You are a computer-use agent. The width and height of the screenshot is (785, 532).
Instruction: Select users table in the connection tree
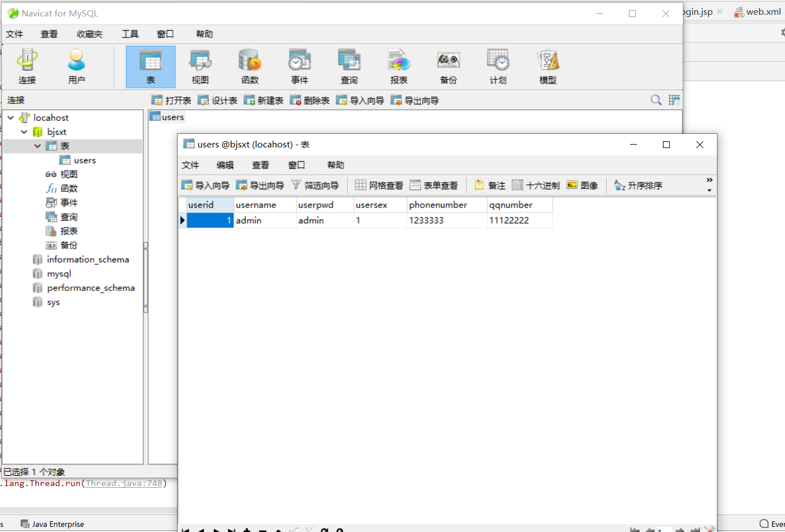[x=78, y=161]
